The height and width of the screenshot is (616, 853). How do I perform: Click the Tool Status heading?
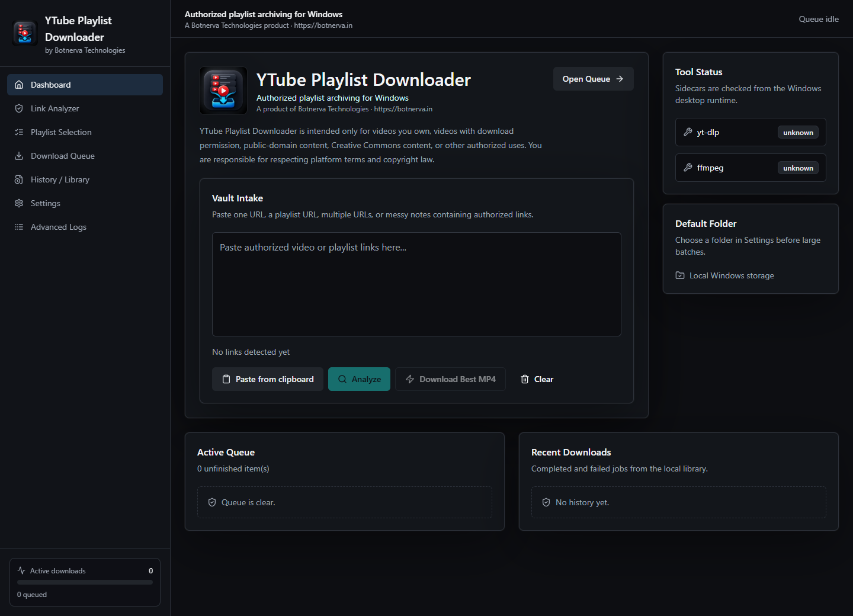pyautogui.click(x=699, y=72)
